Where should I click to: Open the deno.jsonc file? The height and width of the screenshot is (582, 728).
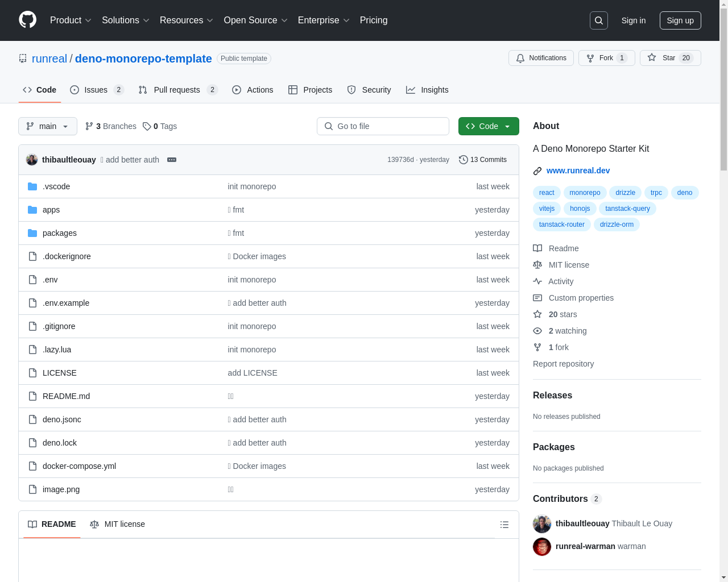tap(62, 419)
